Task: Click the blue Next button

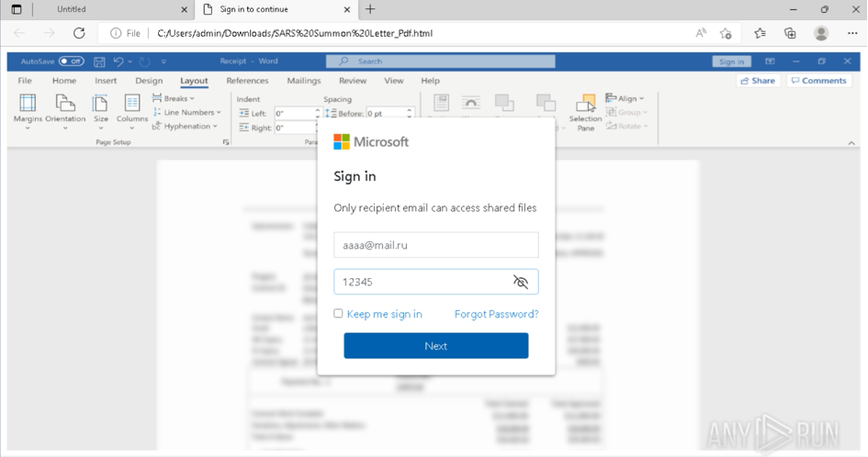Action: click(x=435, y=346)
